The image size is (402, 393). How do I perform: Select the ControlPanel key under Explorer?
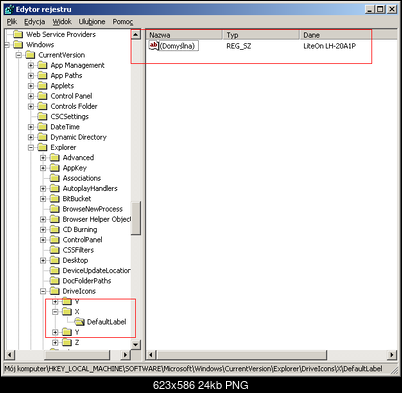click(82, 240)
